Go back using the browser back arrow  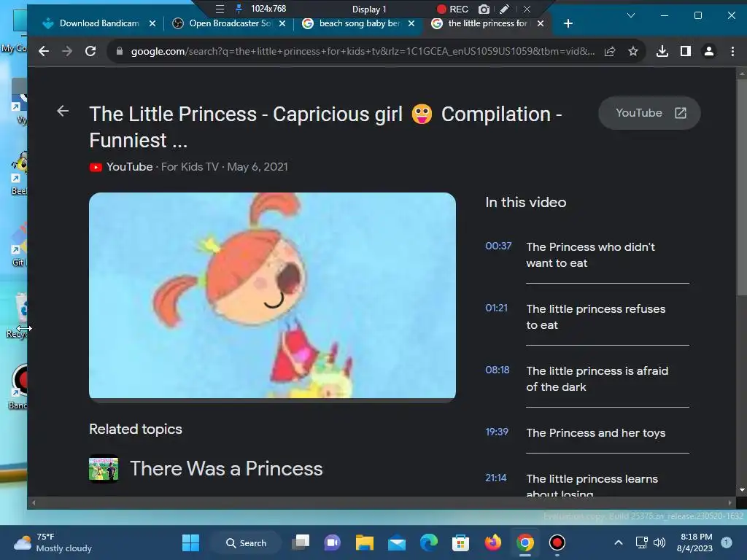pos(43,52)
